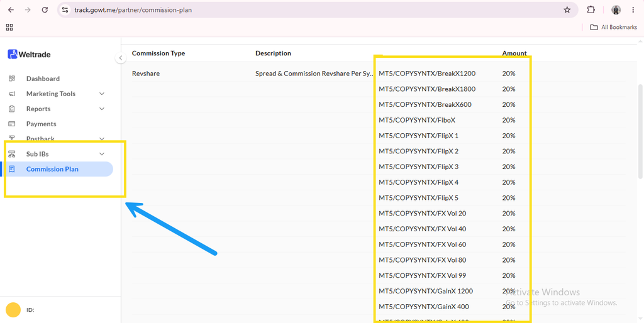Click the Amount column header
644x323 pixels.
[514, 53]
